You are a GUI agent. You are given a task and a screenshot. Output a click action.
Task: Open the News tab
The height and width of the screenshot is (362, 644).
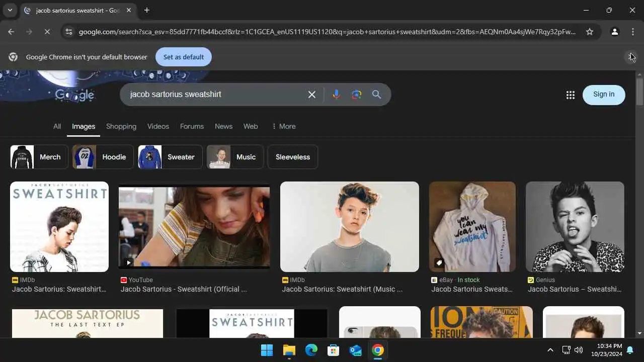[223, 126]
